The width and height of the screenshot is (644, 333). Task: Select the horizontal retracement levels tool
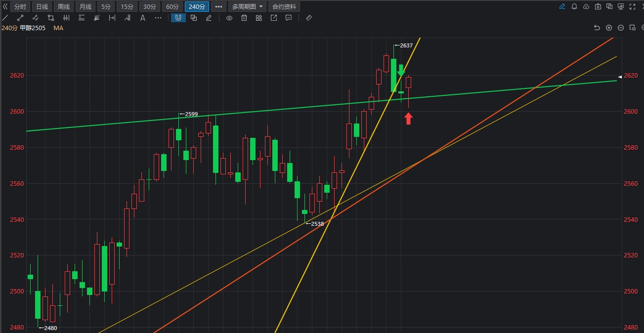pyautogui.click(x=82, y=18)
